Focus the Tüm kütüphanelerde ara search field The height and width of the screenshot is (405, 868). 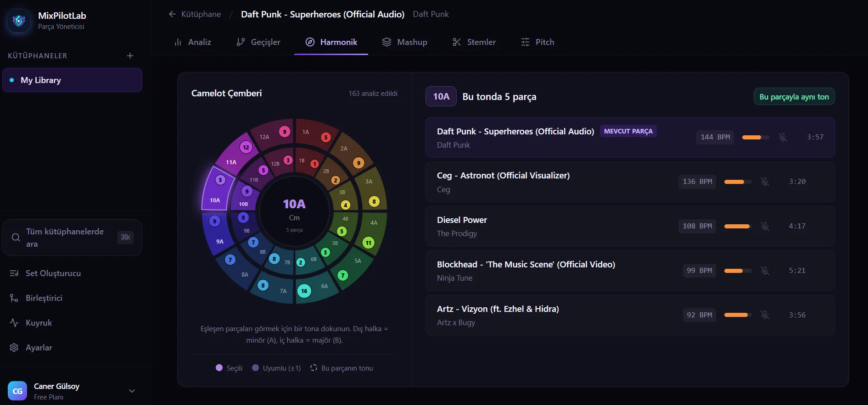(x=72, y=238)
